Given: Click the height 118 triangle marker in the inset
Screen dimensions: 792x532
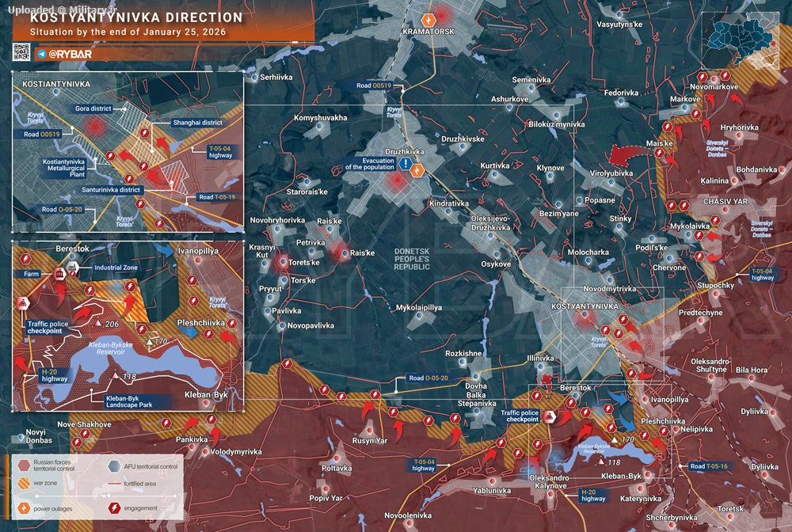Looking at the screenshot, I should pyautogui.click(x=116, y=375).
